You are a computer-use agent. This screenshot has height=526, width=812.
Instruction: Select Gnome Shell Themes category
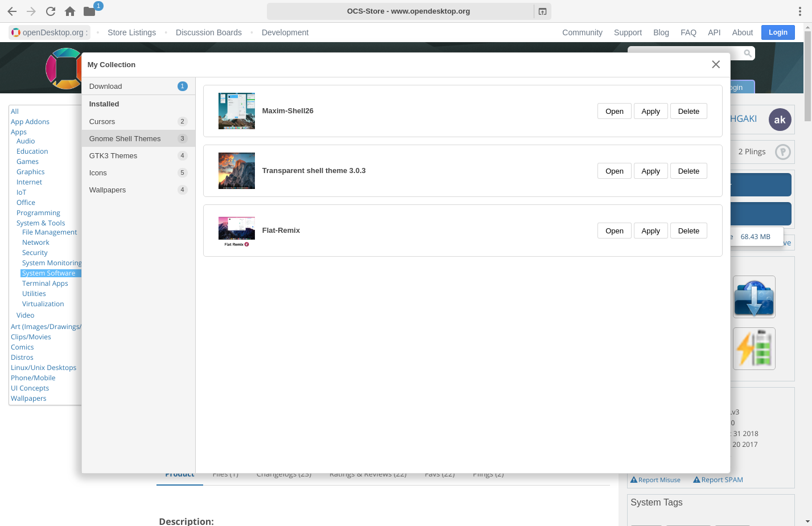138,138
